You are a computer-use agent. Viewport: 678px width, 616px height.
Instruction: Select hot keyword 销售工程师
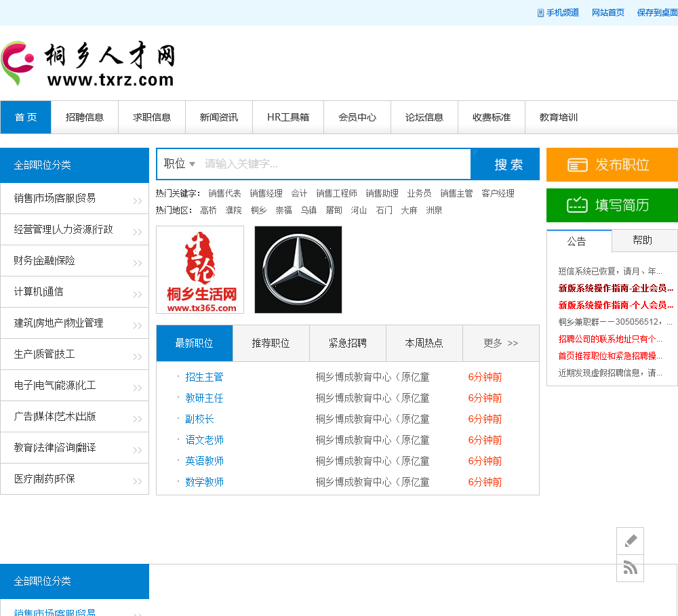point(336,193)
